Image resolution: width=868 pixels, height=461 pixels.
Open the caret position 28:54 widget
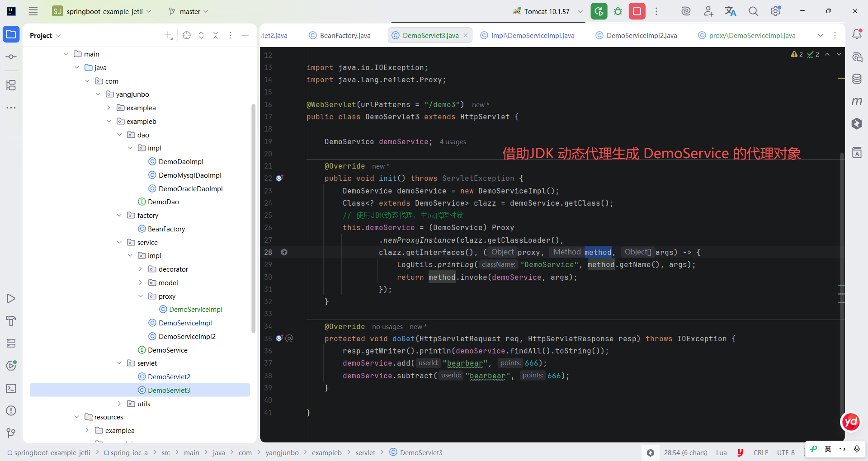(685, 452)
